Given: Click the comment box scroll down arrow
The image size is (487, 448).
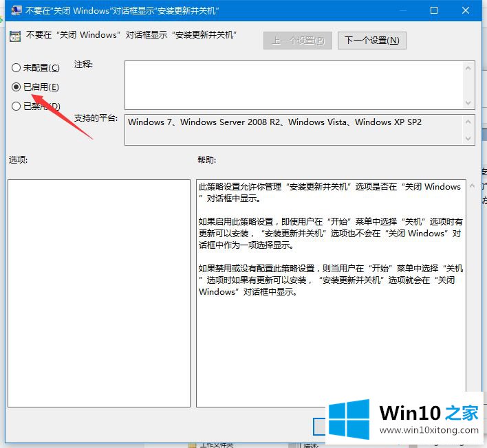Looking at the screenshot, I should point(468,102).
